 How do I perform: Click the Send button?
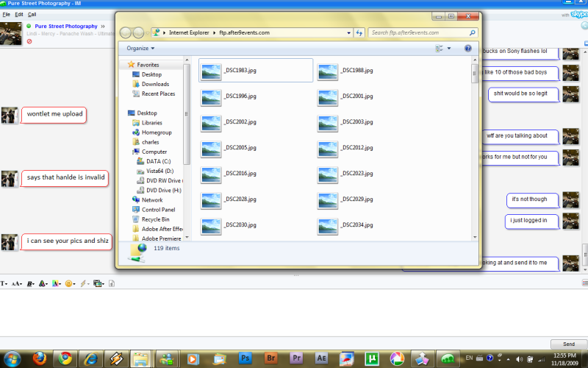tap(568, 344)
